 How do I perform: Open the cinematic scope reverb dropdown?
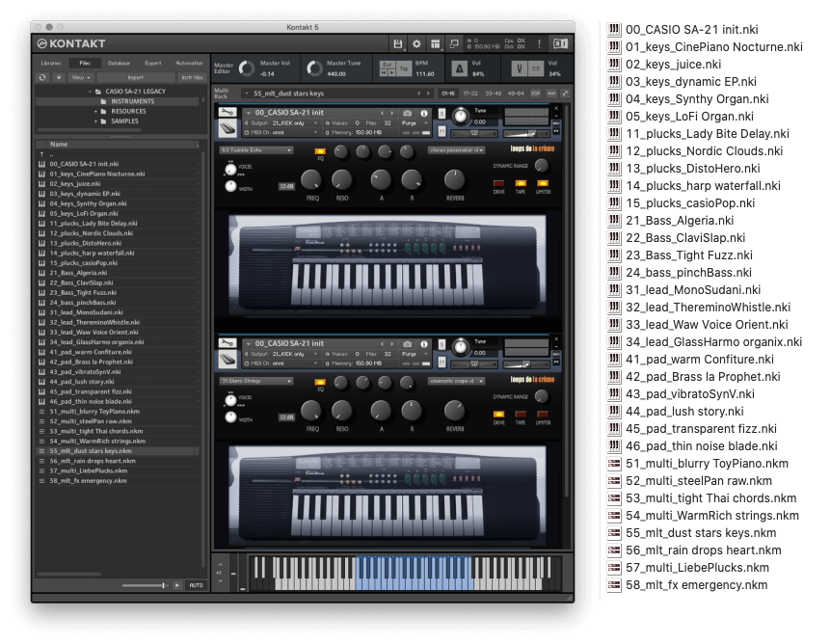(x=456, y=381)
